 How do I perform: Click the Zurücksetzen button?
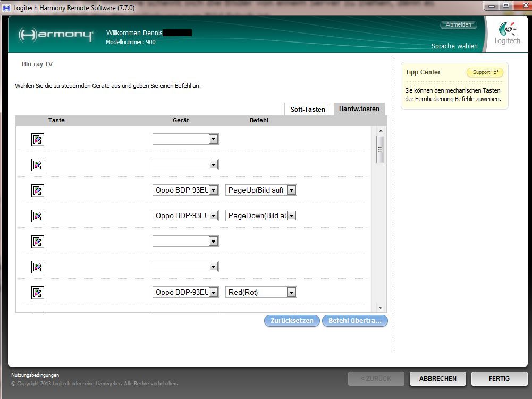[292, 321]
